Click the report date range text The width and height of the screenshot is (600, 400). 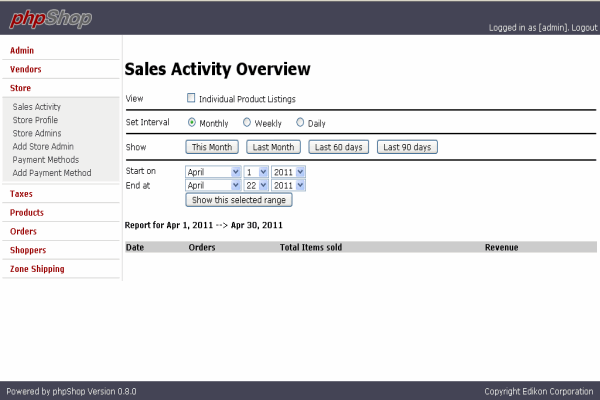point(204,225)
